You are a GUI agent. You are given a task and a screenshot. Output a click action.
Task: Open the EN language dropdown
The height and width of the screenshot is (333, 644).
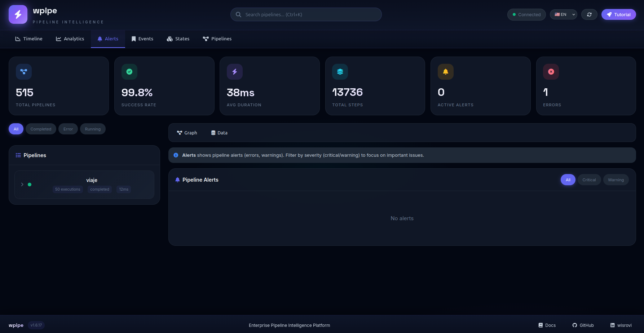click(564, 14)
